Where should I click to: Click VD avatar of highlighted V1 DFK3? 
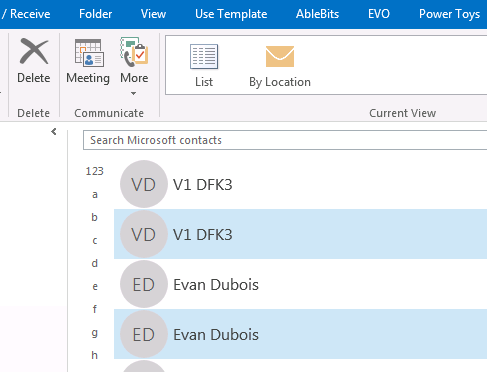coord(144,234)
